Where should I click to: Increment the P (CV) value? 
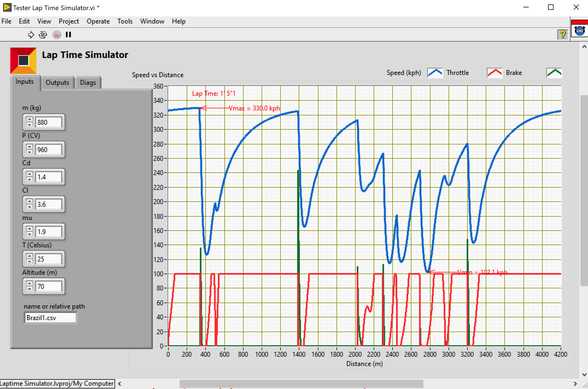coord(30,147)
